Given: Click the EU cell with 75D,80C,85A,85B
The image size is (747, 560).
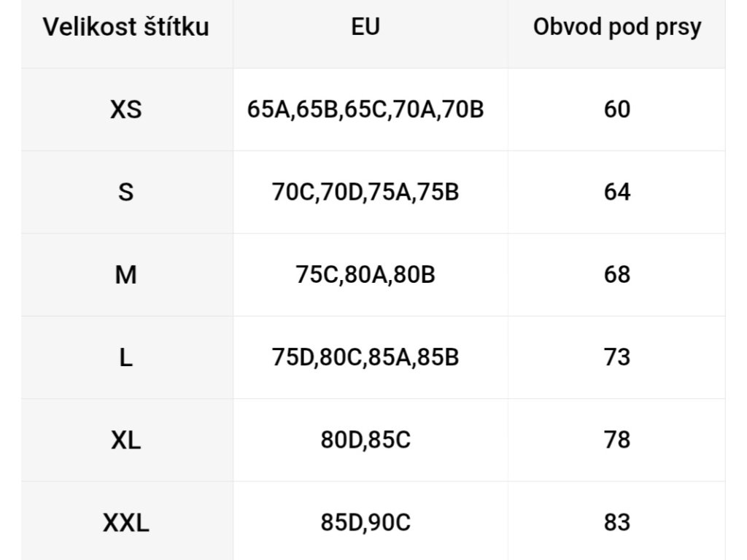Looking at the screenshot, I should 365,358.
